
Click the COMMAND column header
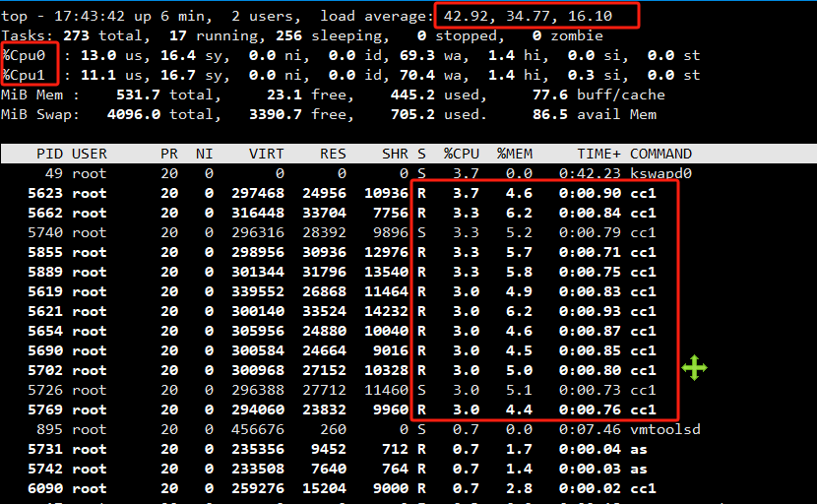point(660,154)
